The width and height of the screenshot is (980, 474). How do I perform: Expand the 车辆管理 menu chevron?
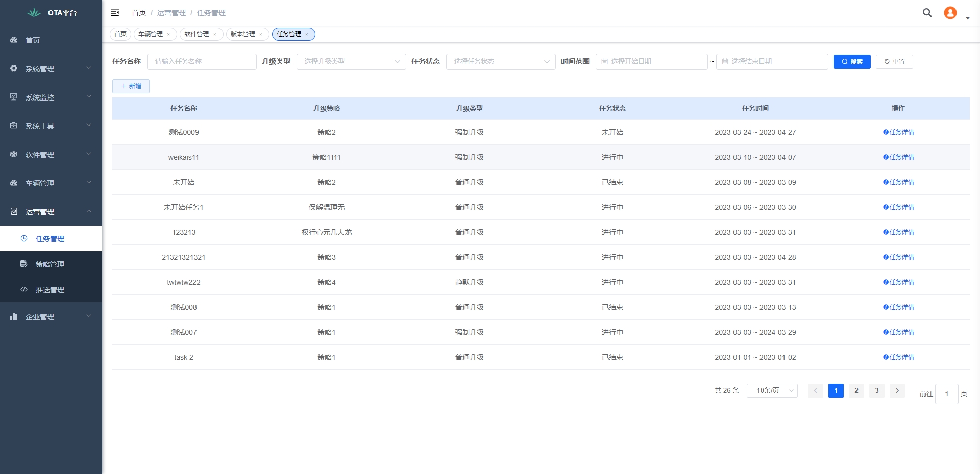(x=89, y=182)
